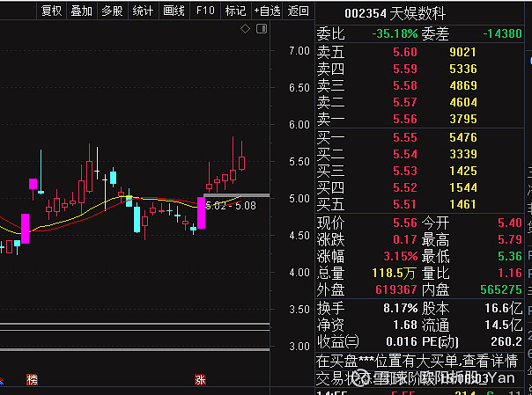
Task: Open F10 company information
Action: coord(205,11)
